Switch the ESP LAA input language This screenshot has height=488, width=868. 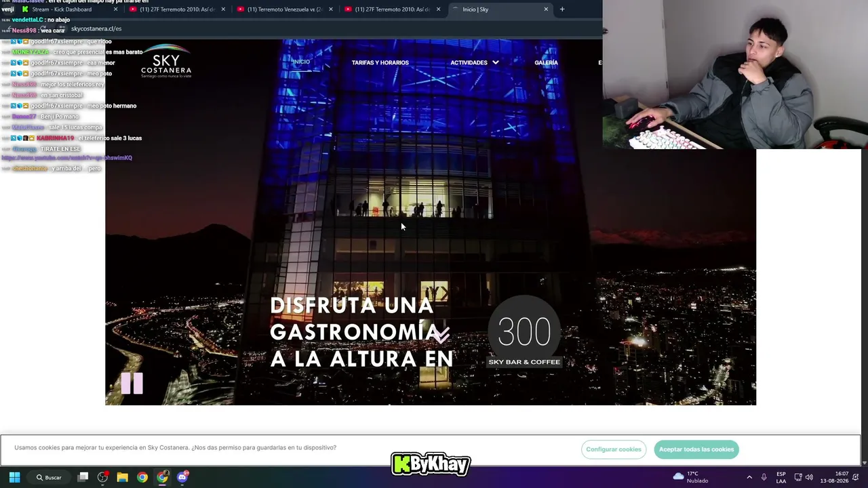781,477
